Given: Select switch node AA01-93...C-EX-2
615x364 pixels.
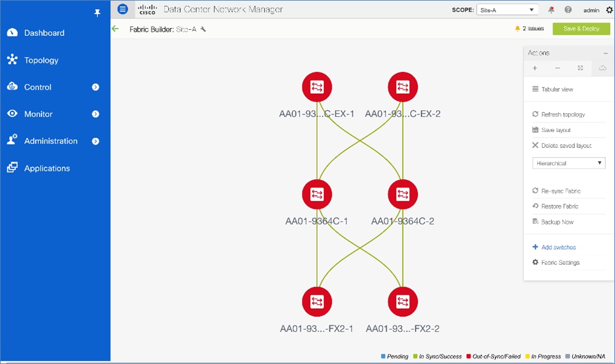Looking at the screenshot, I should tap(403, 87).
